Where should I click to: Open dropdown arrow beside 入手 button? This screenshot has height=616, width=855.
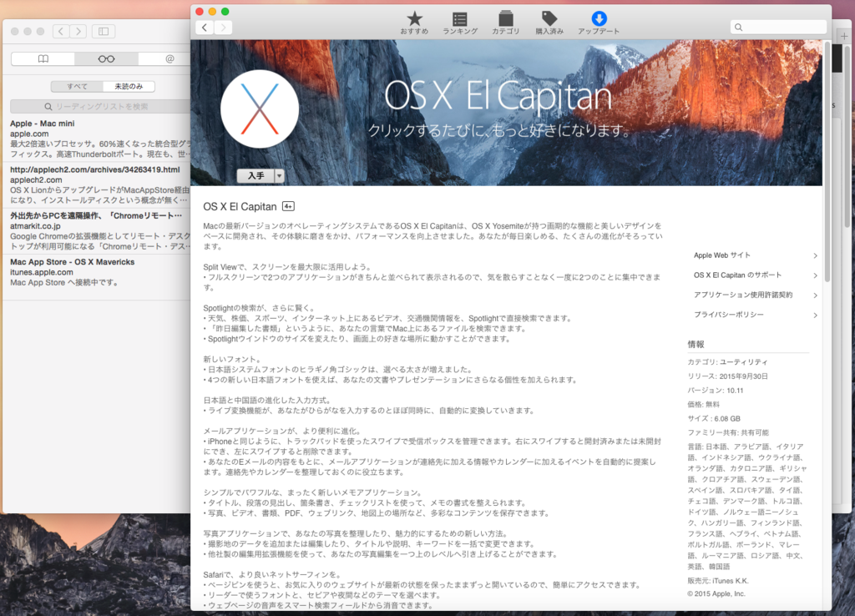point(279,175)
